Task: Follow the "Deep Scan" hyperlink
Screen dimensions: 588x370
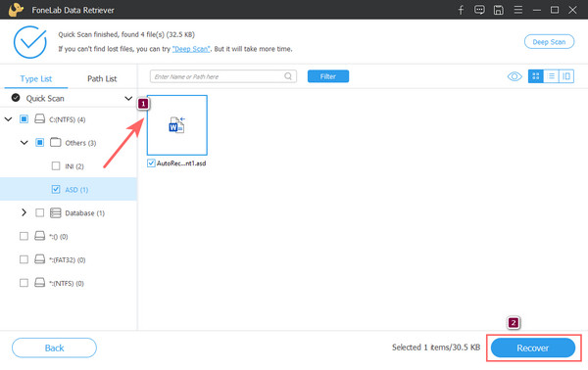Action: 191,49
